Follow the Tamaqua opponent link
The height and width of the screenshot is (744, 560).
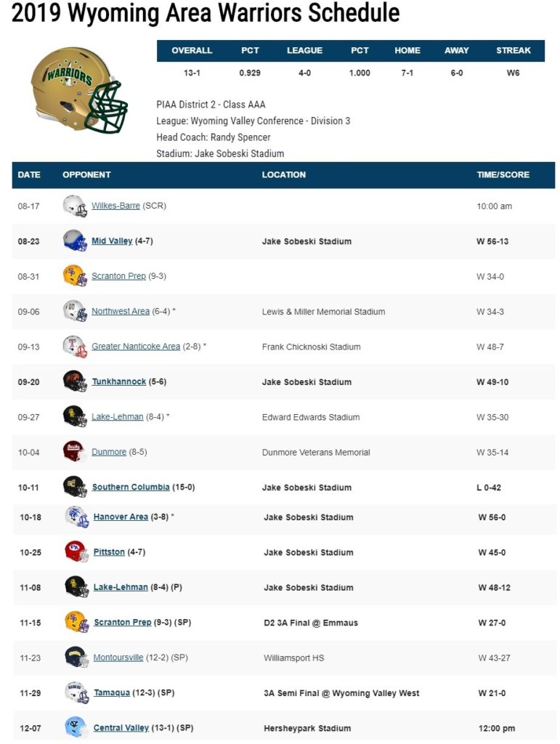(x=111, y=692)
